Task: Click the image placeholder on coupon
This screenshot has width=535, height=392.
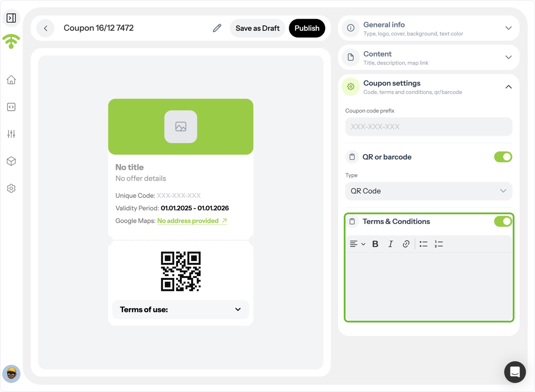Action: point(181,127)
